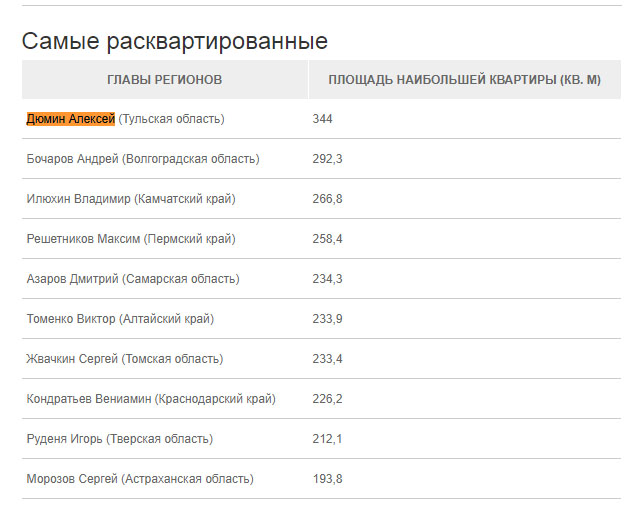Select the "Главы регионов" column header

164,79
